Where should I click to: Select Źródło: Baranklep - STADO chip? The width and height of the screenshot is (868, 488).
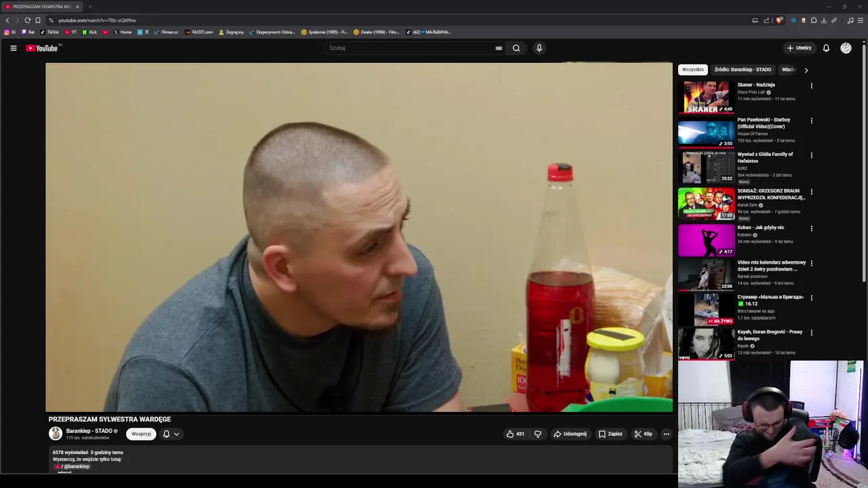[x=743, y=70]
